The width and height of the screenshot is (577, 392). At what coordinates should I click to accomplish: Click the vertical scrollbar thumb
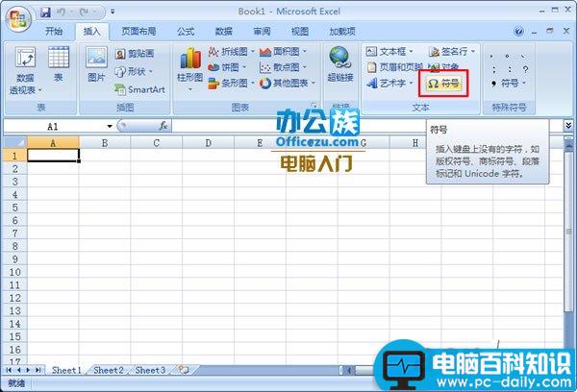point(568,233)
